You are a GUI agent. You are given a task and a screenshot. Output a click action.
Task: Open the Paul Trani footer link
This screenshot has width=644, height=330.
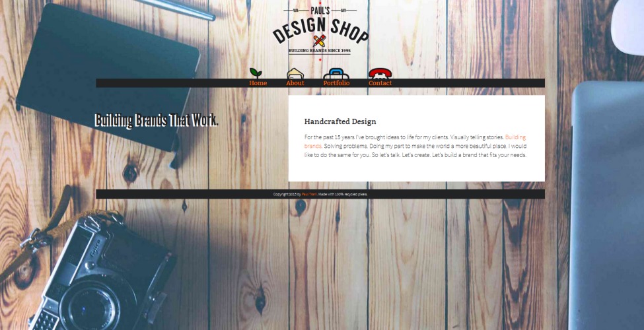(309, 194)
